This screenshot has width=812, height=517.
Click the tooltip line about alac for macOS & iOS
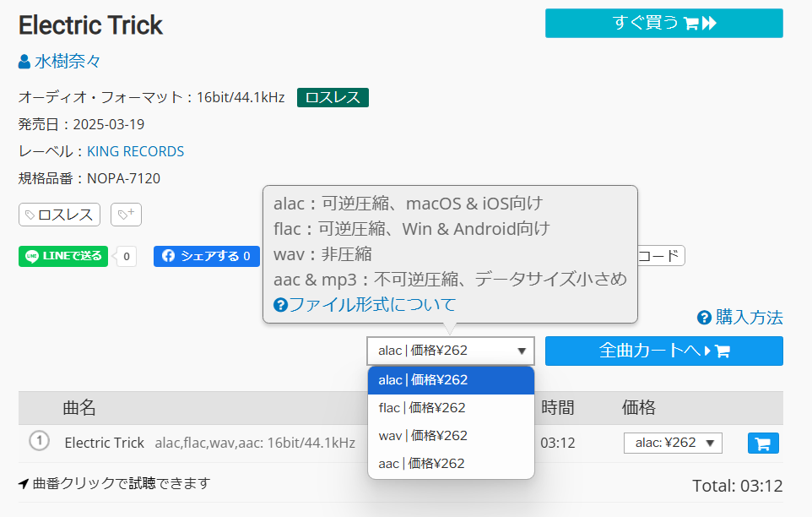408,204
